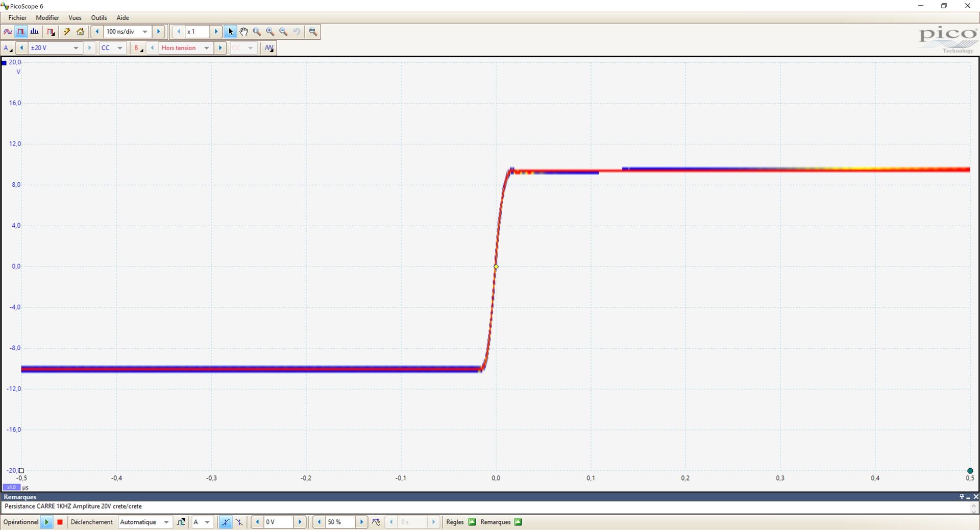Click the green time ruler handle at bottom right
Screen dimensions: 980x530
click(970, 471)
